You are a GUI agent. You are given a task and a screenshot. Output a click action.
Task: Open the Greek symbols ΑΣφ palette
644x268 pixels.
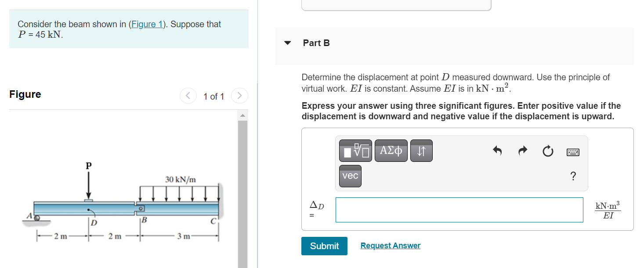pyautogui.click(x=391, y=150)
